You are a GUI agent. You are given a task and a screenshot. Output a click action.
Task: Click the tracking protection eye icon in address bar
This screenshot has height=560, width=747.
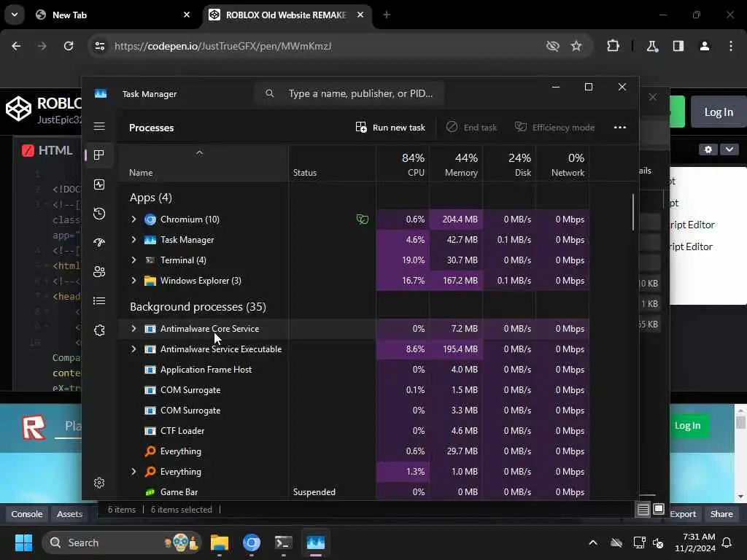click(553, 46)
